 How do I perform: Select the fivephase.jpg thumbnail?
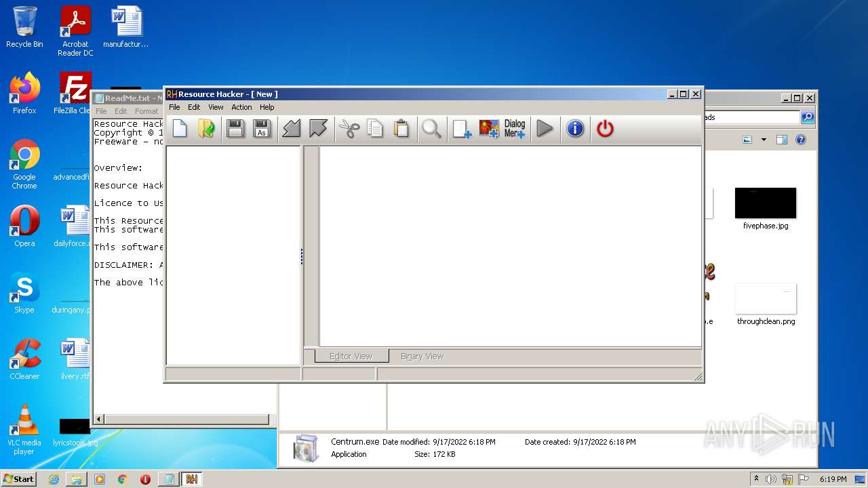[766, 203]
